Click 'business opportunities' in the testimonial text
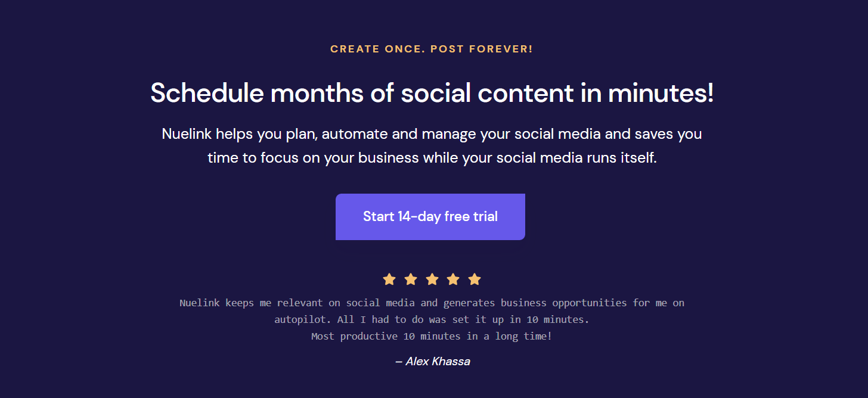 (x=564, y=303)
